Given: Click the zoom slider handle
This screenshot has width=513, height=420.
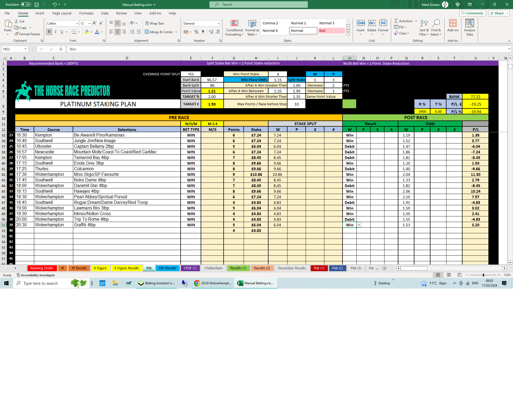Looking at the screenshot, I should pyautogui.click(x=483, y=275).
